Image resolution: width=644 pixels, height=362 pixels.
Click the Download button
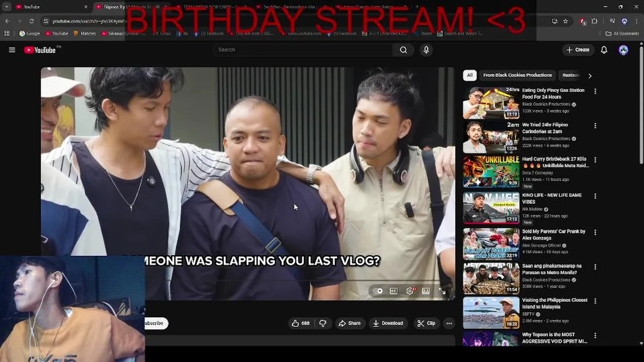click(387, 323)
